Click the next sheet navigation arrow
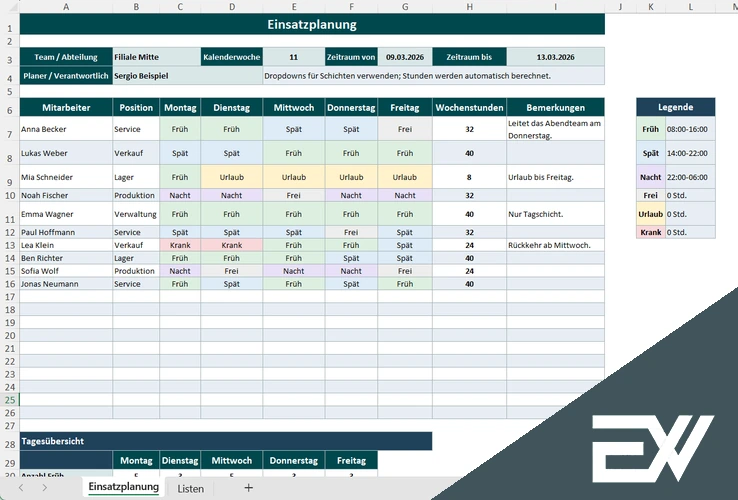This screenshot has width=738, height=500. (44, 488)
